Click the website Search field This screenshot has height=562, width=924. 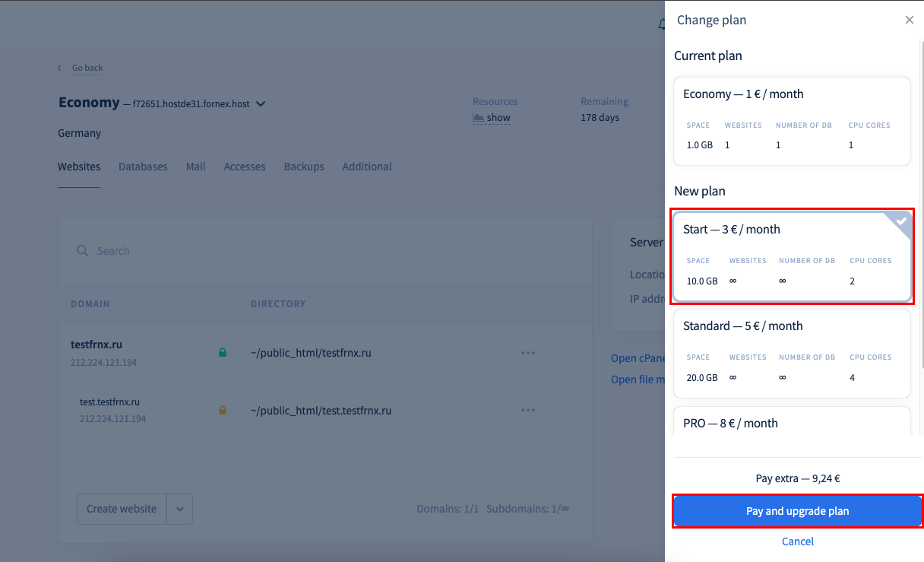pyautogui.click(x=325, y=251)
